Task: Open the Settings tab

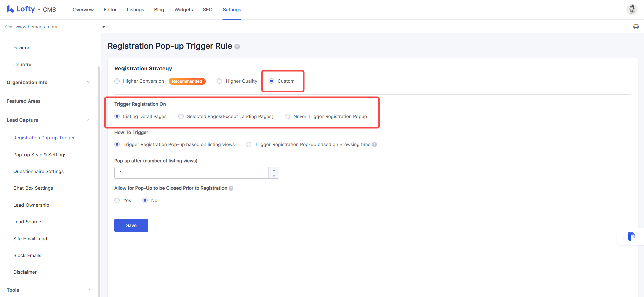Action: point(232,10)
